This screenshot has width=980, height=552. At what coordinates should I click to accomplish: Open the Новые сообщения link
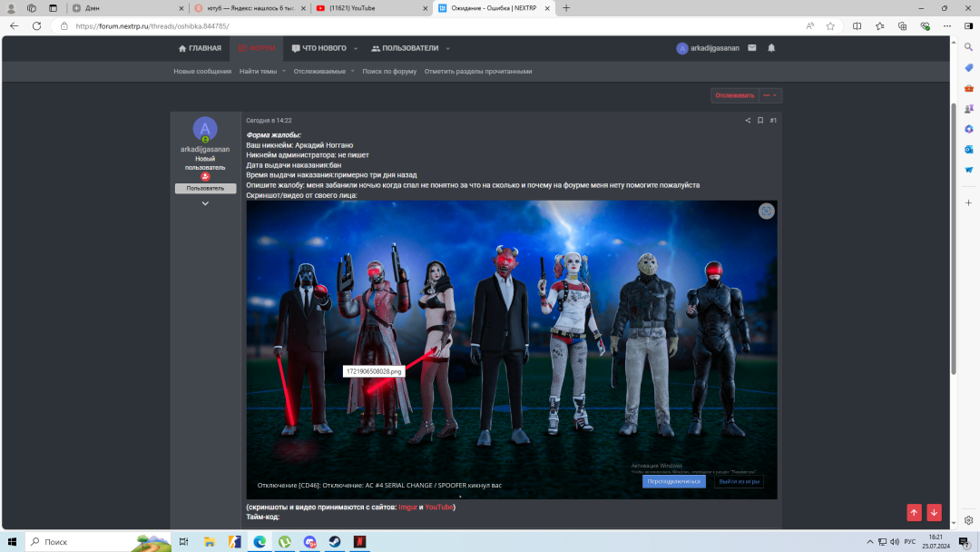[202, 71]
